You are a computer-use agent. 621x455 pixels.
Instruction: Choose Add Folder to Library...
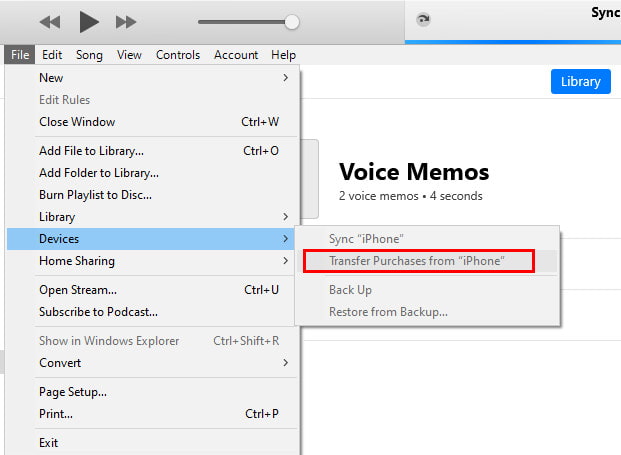pos(152,173)
